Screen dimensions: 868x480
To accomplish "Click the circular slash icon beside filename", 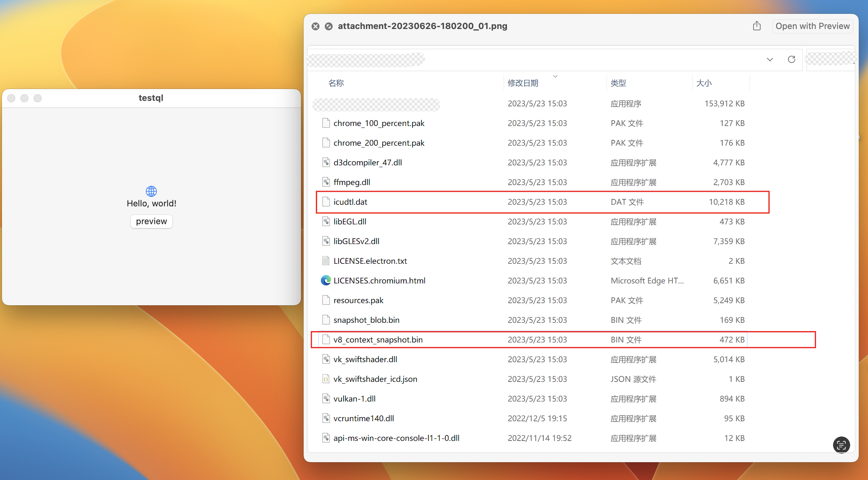I will [328, 26].
